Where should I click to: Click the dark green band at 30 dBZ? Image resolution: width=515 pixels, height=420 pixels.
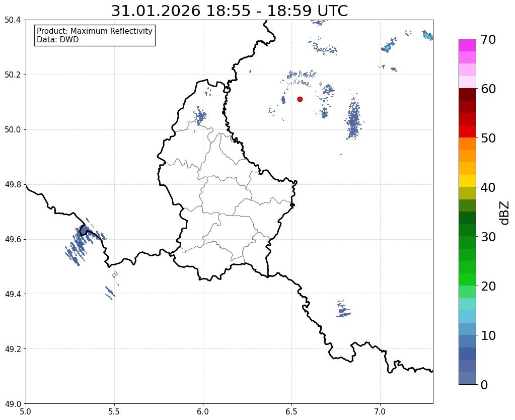coord(467,230)
